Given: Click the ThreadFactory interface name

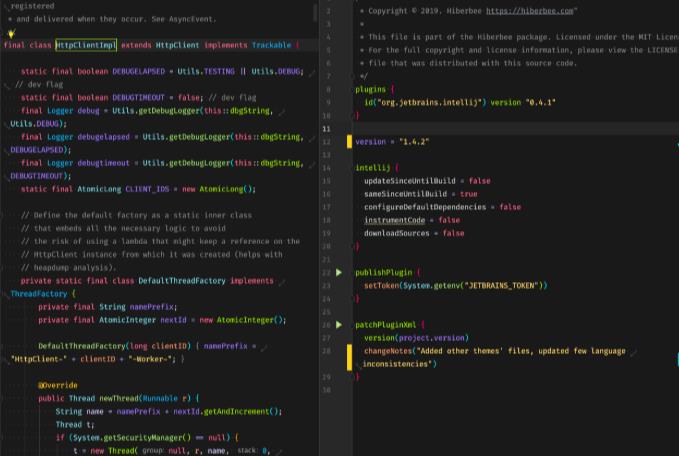Looking at the screenshot, I should (x=39, y=294).
